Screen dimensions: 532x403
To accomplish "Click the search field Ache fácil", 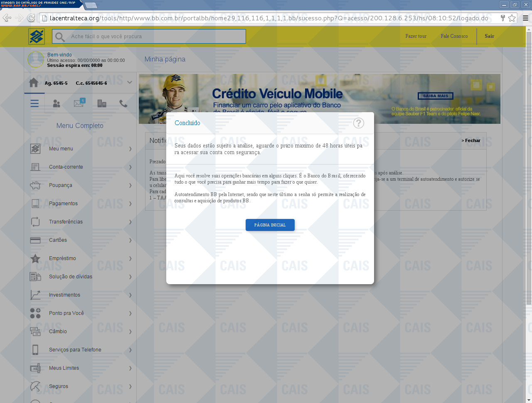I will pos(154,37).
